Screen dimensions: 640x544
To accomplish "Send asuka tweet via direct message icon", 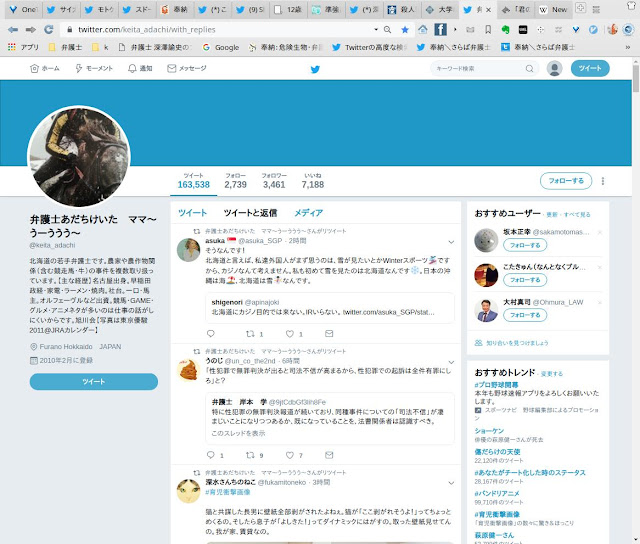I will pos(329,333).
